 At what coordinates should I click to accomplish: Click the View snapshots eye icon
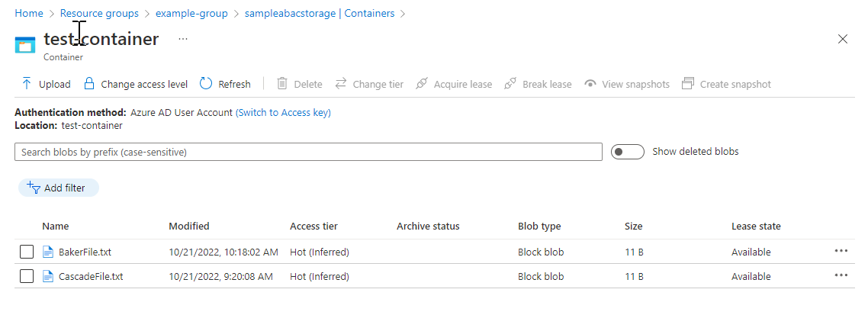click(590, 84)
